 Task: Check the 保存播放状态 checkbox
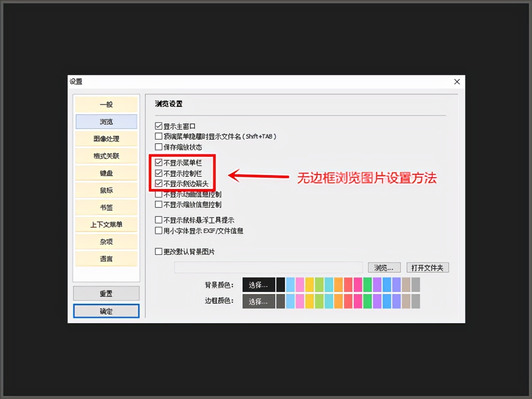tap(158, 147)
